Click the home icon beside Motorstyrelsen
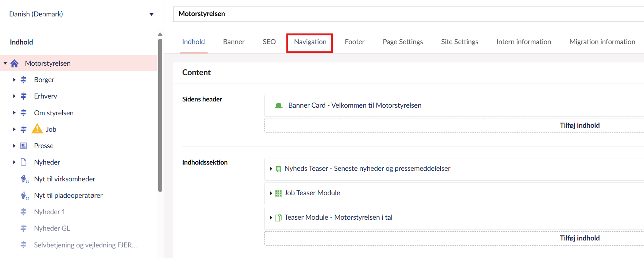 pyautogui.click(x=15, y=63)
